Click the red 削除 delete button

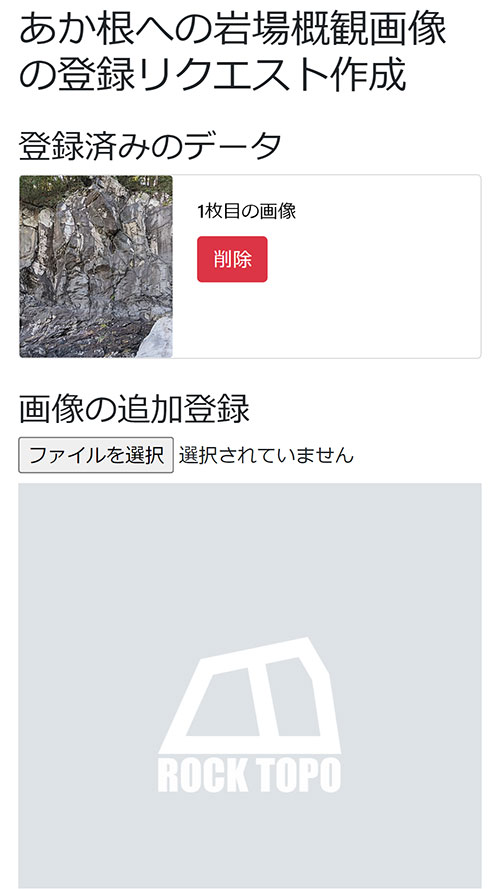(x=232, y=259)
